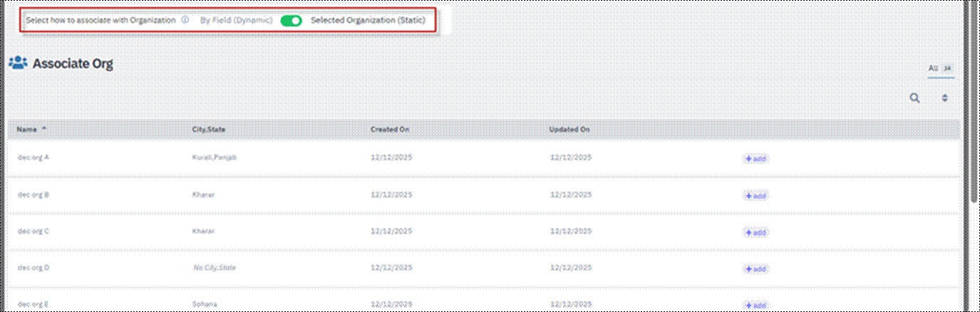Click the sort arrows icon beside search

(x=944, y=98)
